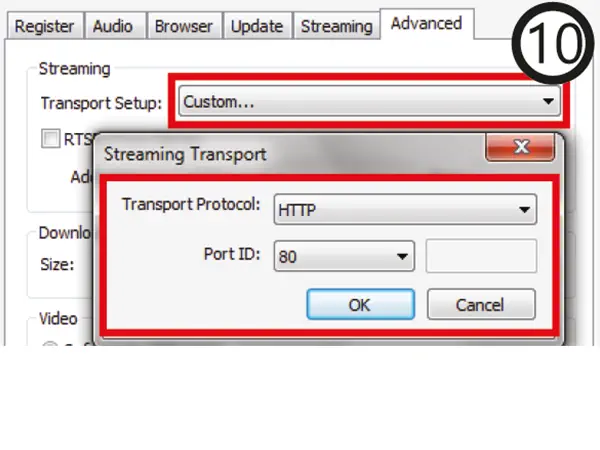Click the Streaming group box heading
This screenshot has height=450, width=600.
pos(75,69)
